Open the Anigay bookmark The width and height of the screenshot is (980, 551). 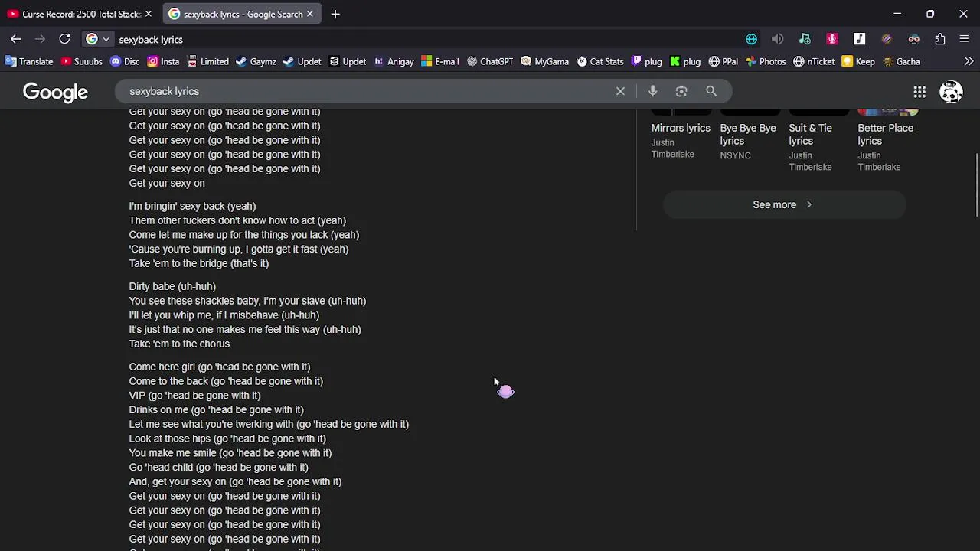pos(394,61)
